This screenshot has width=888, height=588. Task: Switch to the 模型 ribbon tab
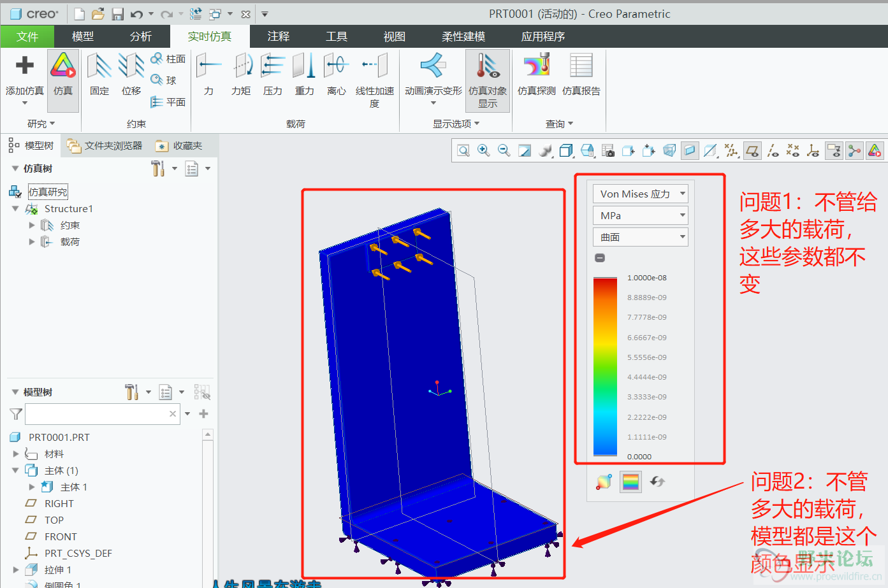point(83,36)
